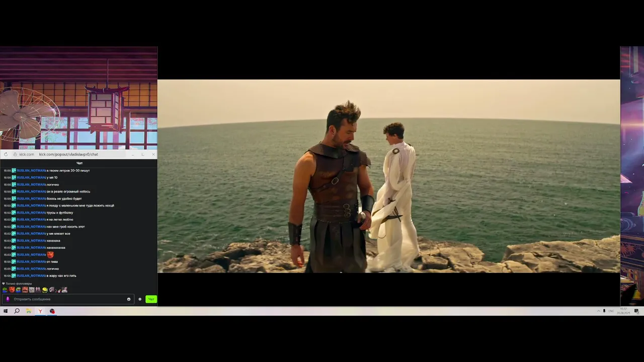The width and height of the screenshot is (644, 362).
Task: Open Windows Start menu
Action: [x=6, y=311]
